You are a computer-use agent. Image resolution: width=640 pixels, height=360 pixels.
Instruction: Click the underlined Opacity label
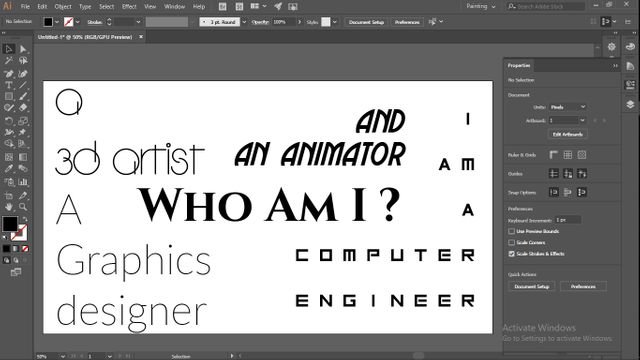click(x=260, y=22)
